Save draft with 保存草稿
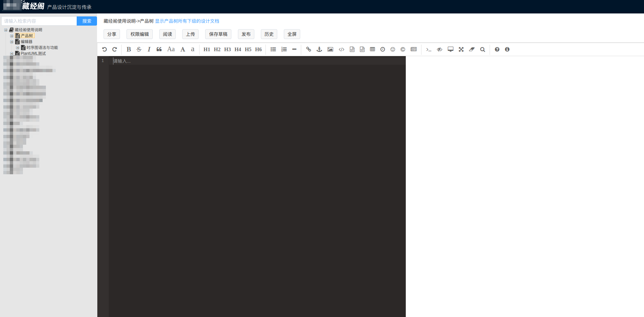 (x=218, y=34)
